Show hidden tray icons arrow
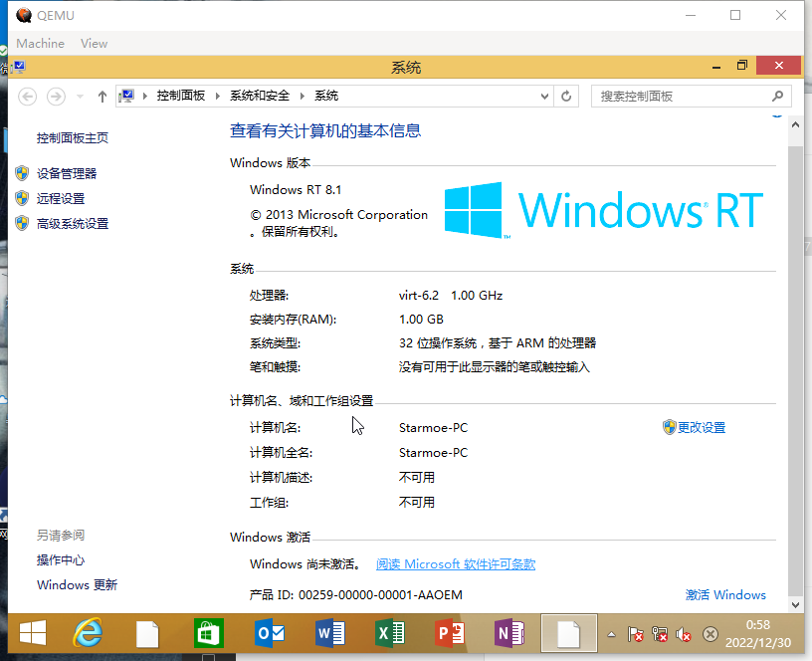Screen dimensions: 812x661 point(612,634)
